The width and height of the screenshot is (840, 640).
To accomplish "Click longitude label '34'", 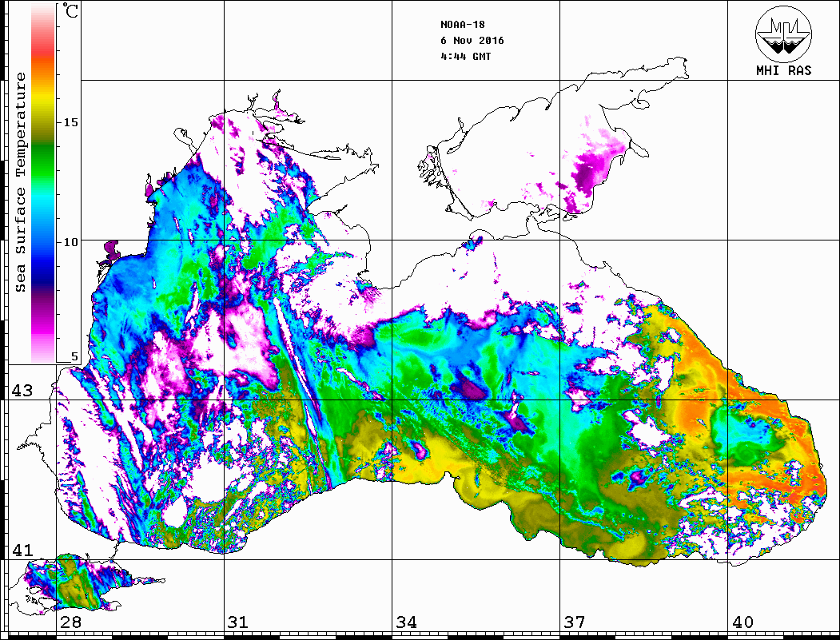I will [406, 622].
